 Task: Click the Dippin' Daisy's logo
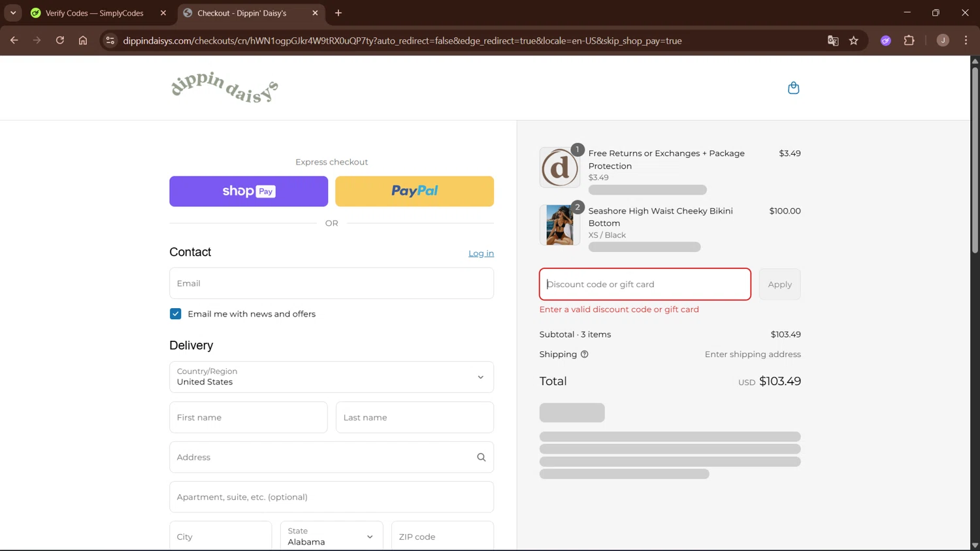225,87
